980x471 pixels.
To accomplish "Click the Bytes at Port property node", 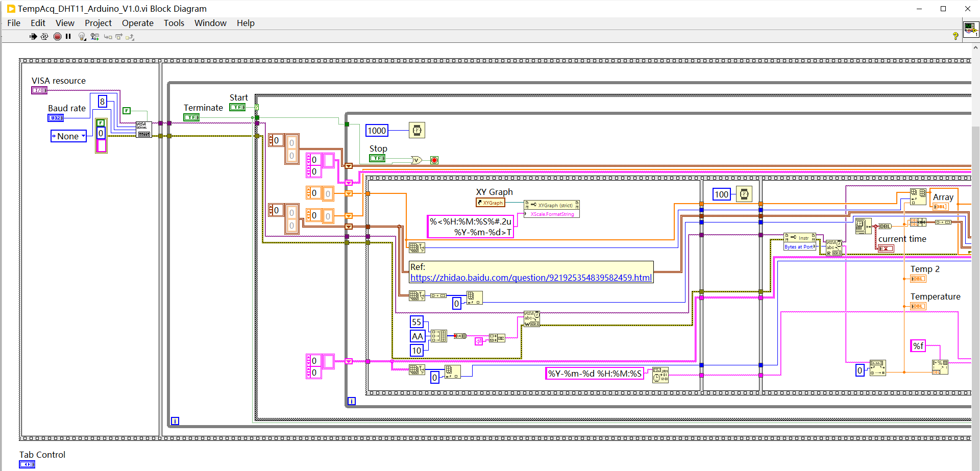I will point(799,247).
